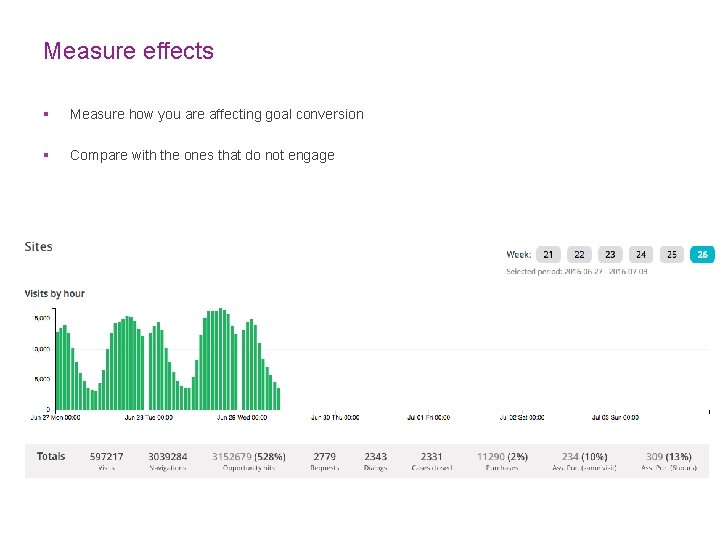Click the Dialogs total 2343
Image resolution: width=720 pixels, height=540 pixels.
coord(375,457)
